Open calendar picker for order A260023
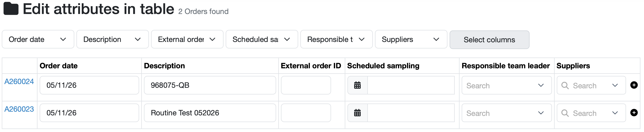The image size is (644, 132). [358, 113]
